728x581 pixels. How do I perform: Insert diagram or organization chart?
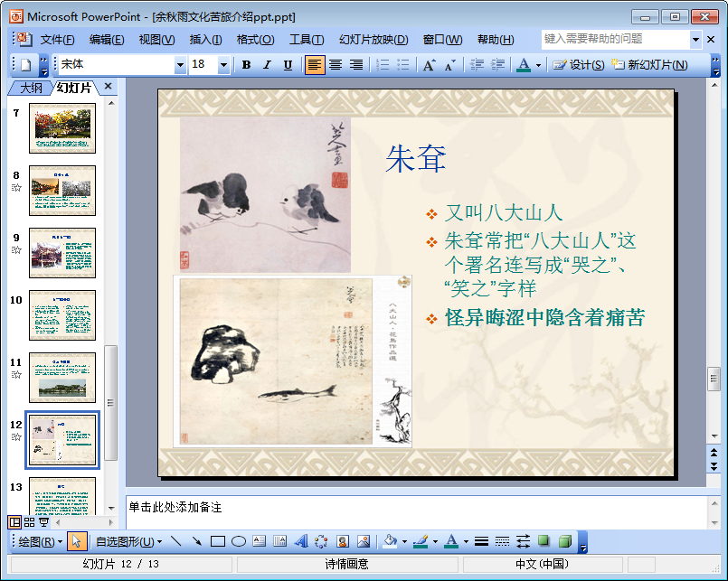coord(321,541)
